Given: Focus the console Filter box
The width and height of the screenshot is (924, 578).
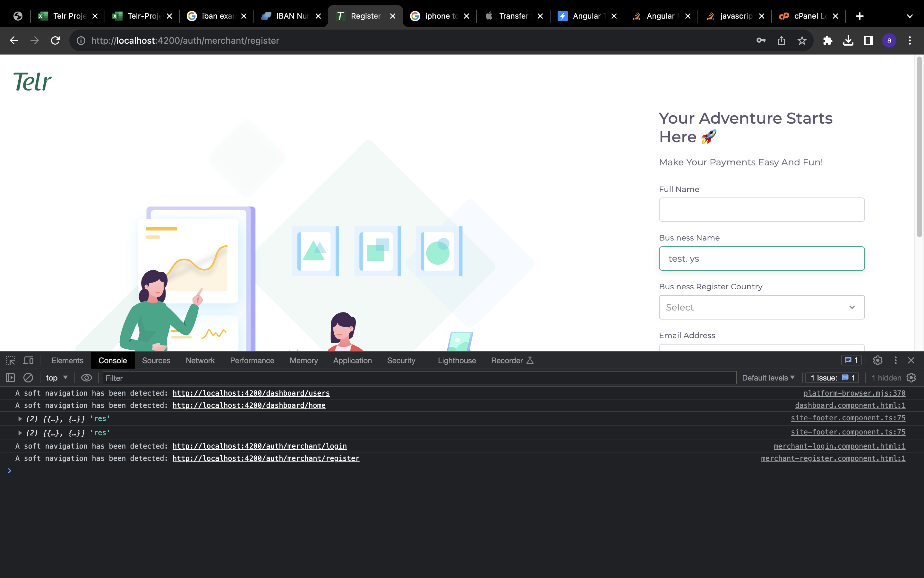Looking at the screenshot, I should click(x=419, y=378).
